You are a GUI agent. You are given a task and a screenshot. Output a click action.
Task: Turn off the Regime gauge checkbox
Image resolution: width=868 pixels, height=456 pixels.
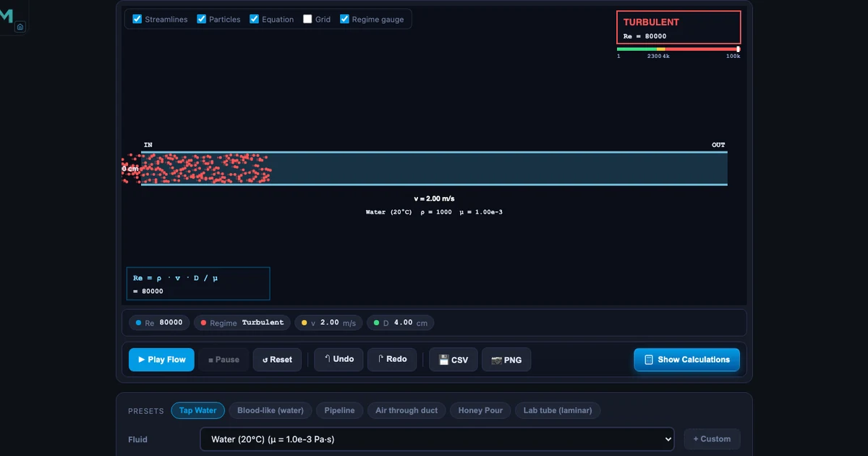click(344, 20)
